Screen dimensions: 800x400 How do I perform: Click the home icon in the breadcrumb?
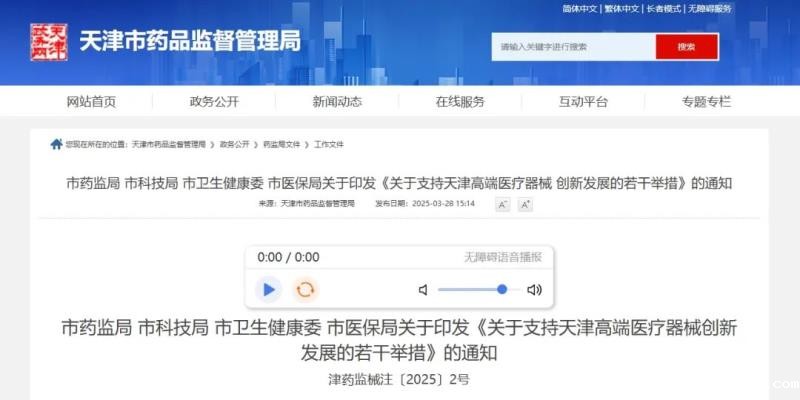(x=56, y=144)
